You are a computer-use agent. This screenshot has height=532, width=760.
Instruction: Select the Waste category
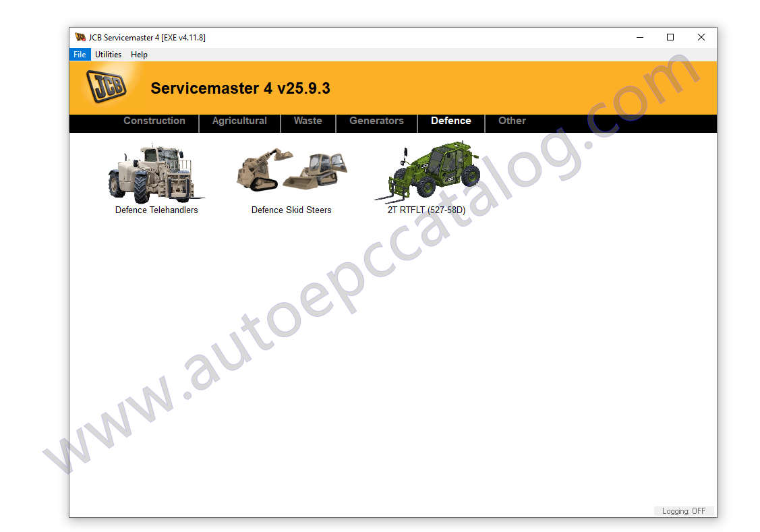click(x=308, y=121)
